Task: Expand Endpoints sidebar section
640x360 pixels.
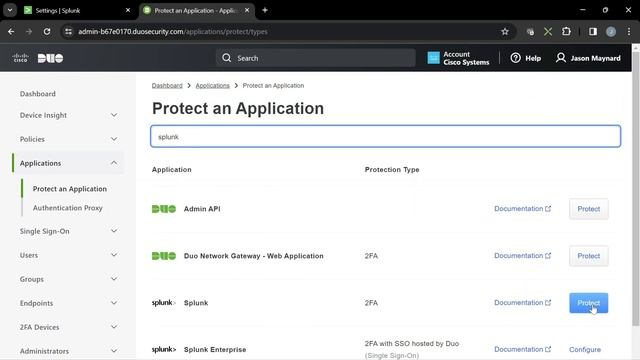Action: tap(68, 303)
